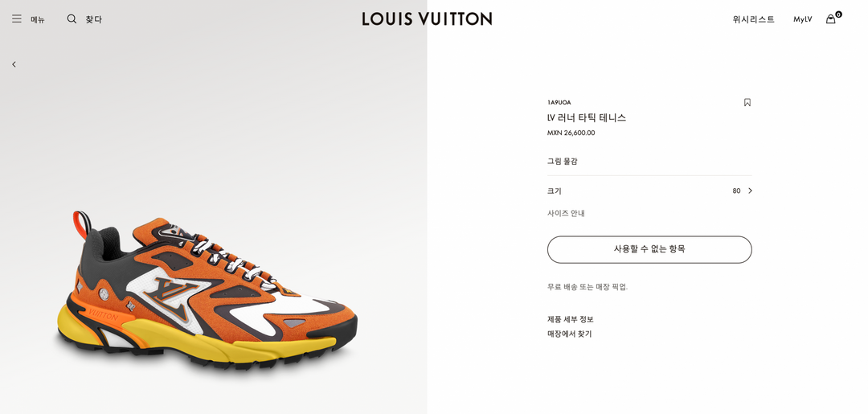Click 매장에서 찾기 find in store
The image size is (868, 414).
tap(570, 334)
